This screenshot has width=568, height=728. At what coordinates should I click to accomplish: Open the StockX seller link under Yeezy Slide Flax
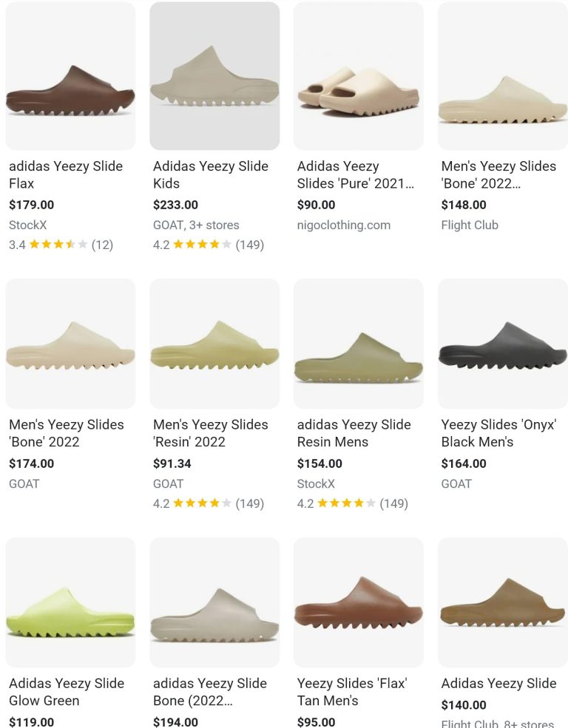tap(27, 225)
